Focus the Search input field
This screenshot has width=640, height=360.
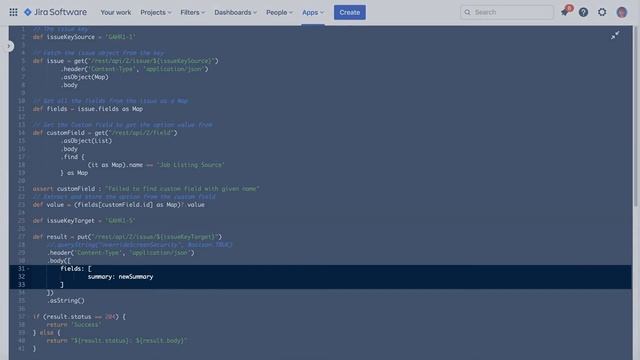point(507,12)
